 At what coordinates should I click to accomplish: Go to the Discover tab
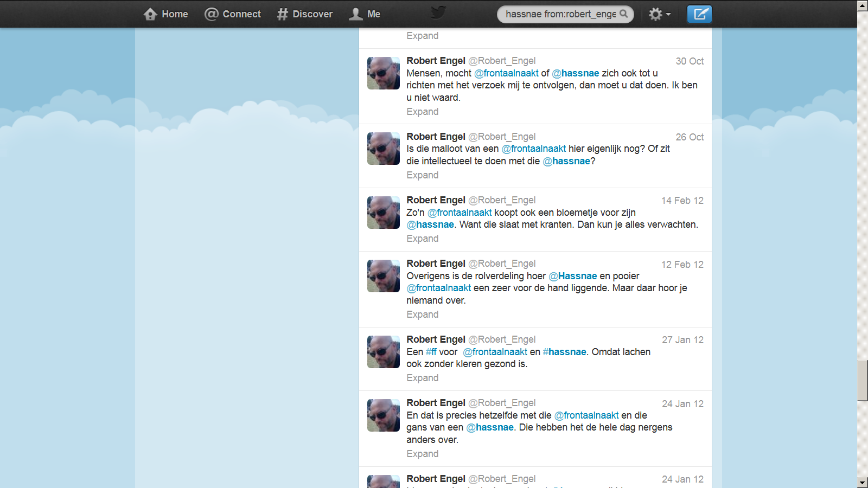(x=304, y=14)
